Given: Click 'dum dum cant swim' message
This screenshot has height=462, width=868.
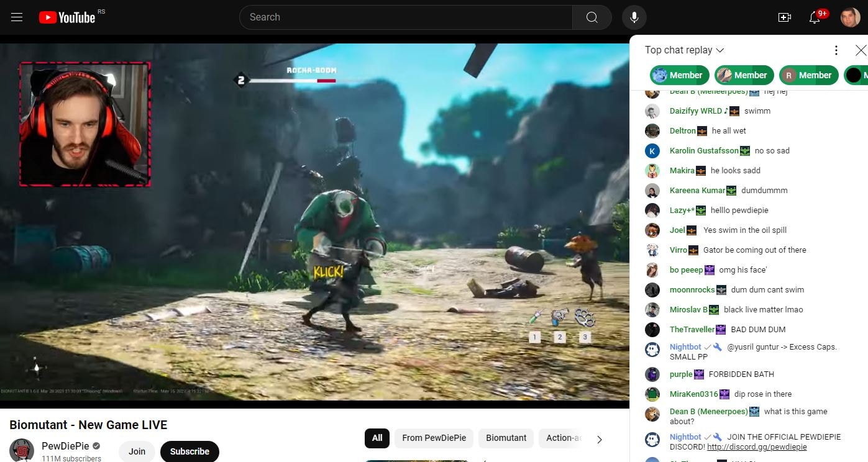Looking at the screenshot, I should (x=767, y=290).
